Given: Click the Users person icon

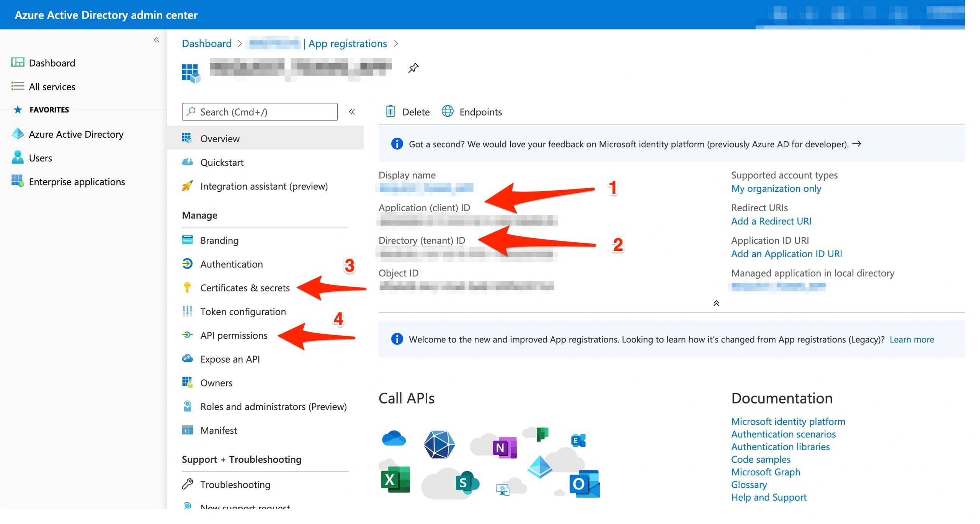Looking at the screenshot, I should coord(18,157).
